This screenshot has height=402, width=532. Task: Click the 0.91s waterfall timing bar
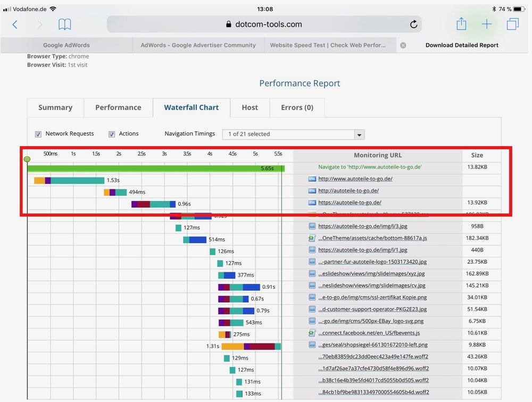coord(239,287)
